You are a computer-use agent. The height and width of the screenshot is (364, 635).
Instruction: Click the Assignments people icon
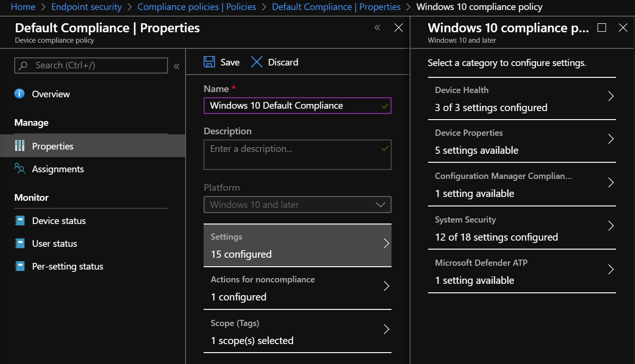19,168
